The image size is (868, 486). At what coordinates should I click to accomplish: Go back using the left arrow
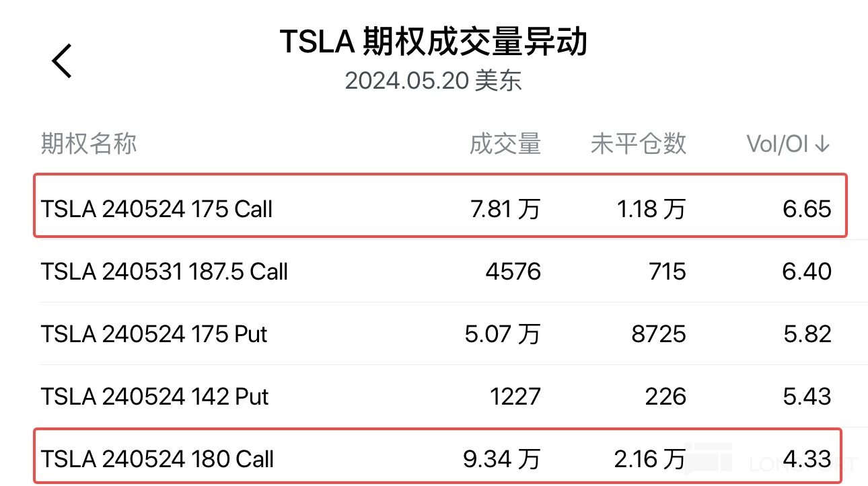pyautogui.click(x=62, y=61)
